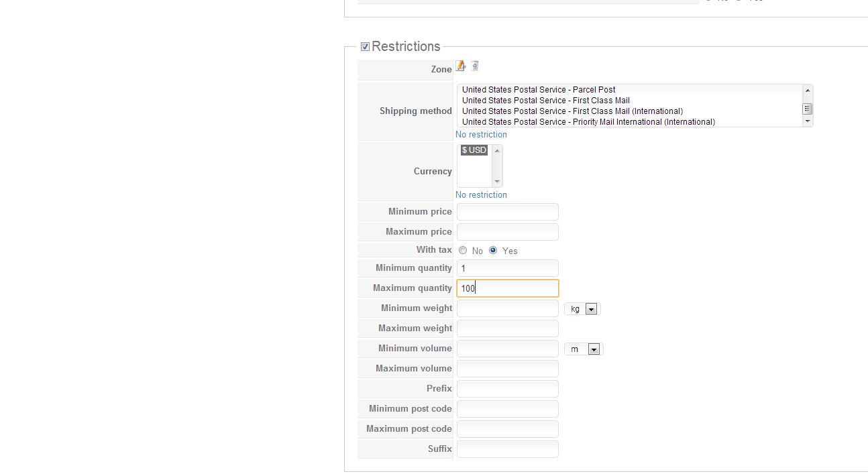The width and height of the screenshot is (868, 474).
Task: Click the Minimum price input field
Action: coord(507,212)
